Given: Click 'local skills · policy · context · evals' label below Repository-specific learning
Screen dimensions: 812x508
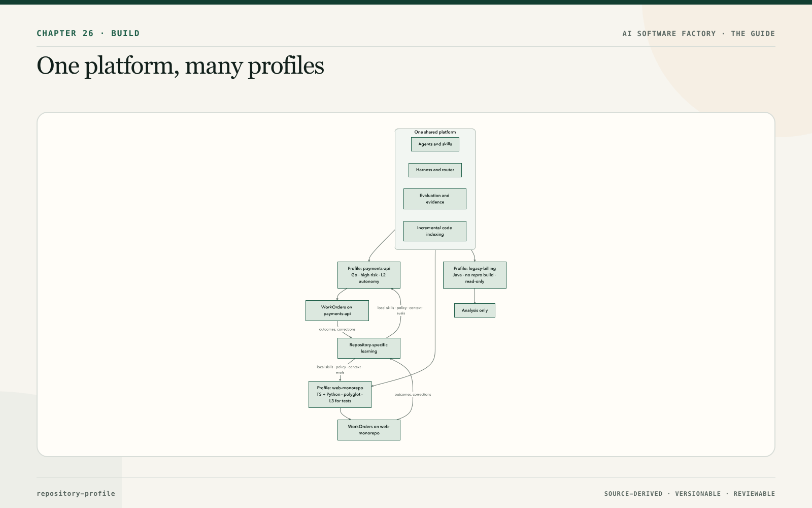Looking at the screenshot, I should tap(340, 370).
